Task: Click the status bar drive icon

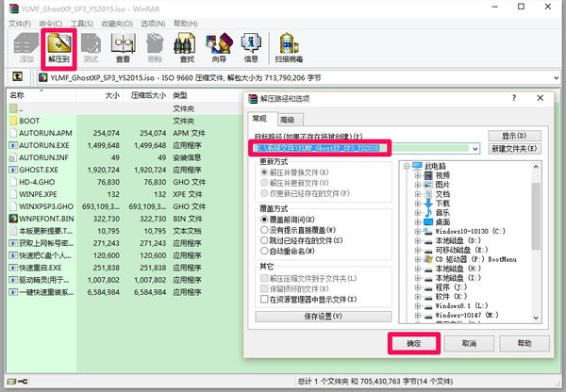Action: (x=12, y=382)
